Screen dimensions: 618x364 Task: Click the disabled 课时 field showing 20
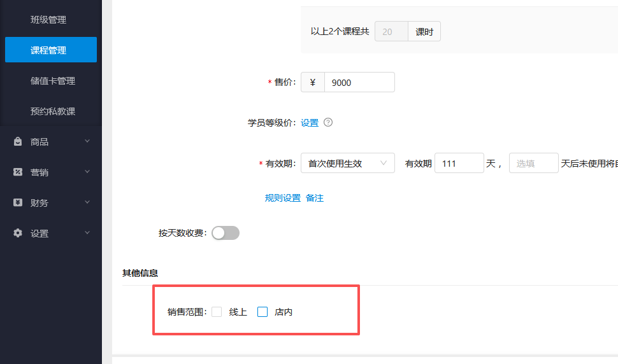pos(391,31)
